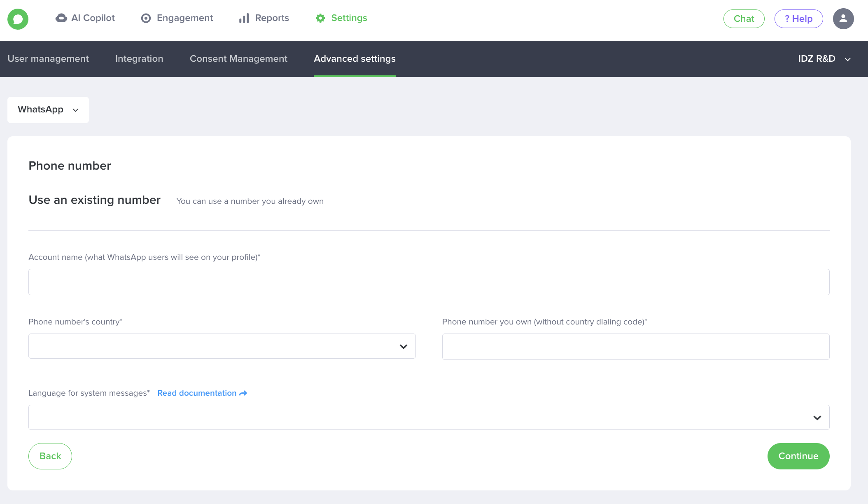This screenshot has width=868, height=504.
Task: Expand the IDZ R&D account dropdown
Action: click(x=824, y=59)
